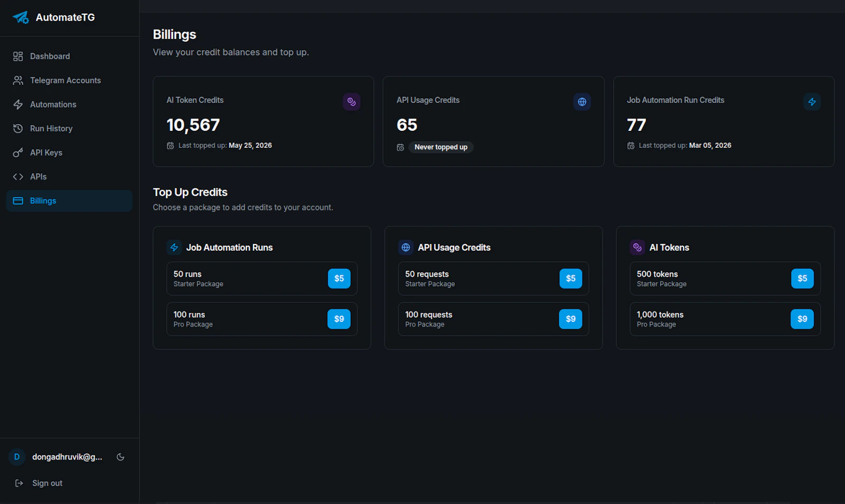Click the Run History clock icon
The height and width of the screenshot is (504, 845).
[18, 128]
